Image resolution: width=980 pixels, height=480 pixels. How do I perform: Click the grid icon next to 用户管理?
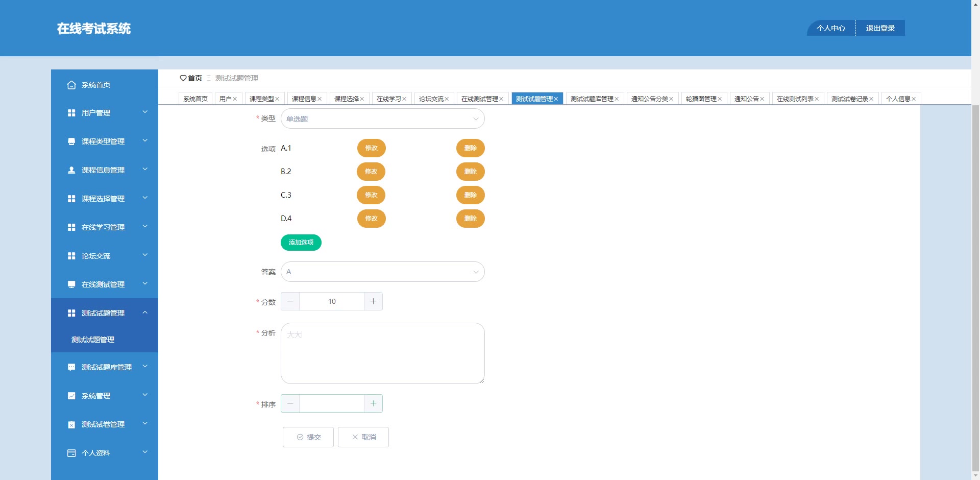[x=71, y=113]
